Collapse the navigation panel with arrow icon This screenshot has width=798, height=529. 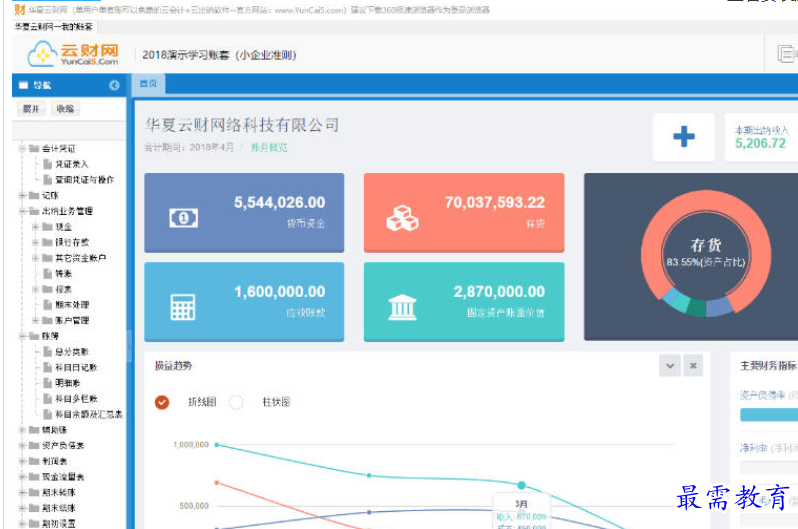click(114, 85)
